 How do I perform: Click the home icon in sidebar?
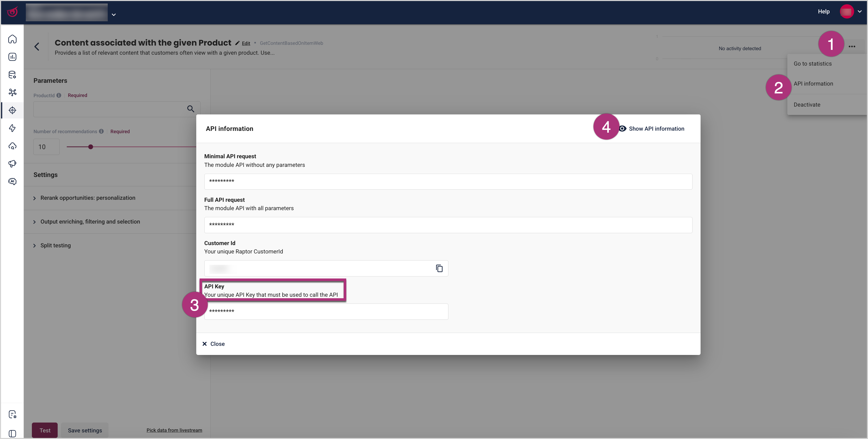pos(12,39)
